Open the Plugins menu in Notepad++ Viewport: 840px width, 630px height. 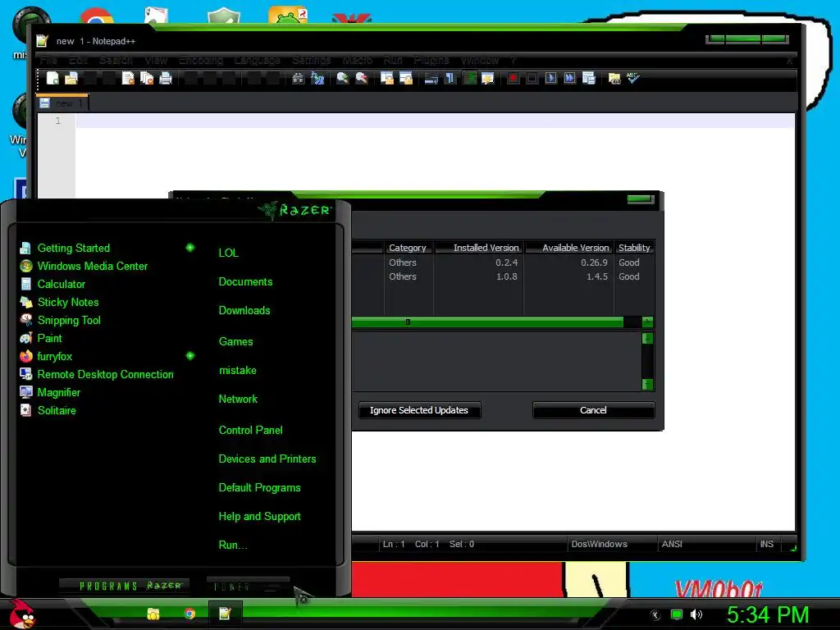[x=431, y=60]
